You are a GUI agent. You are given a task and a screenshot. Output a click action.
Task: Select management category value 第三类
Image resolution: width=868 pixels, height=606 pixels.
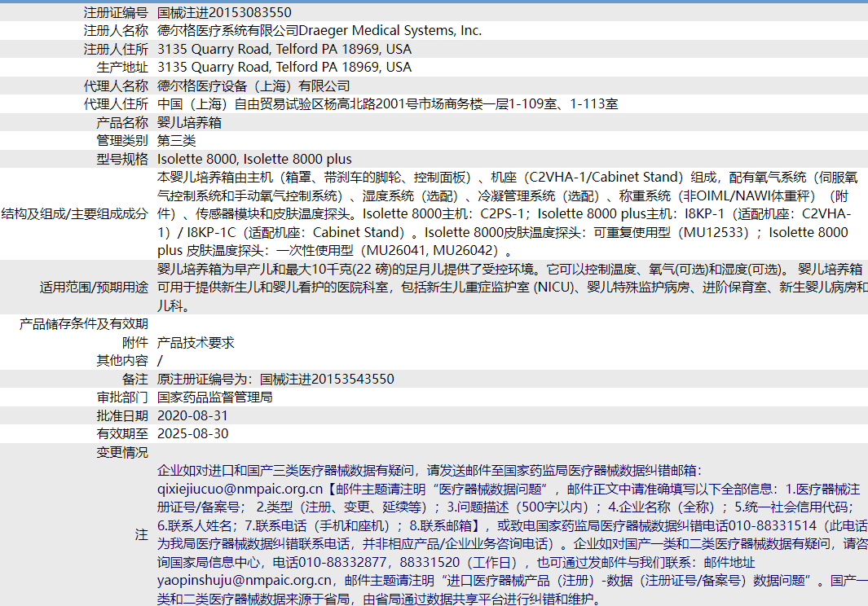pyautogui.click(x=177, y=141)
